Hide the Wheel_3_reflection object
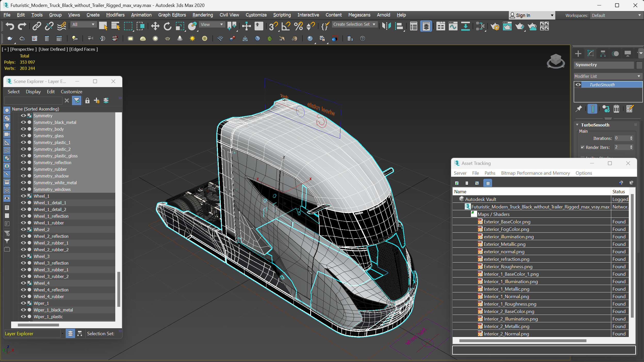 [x=23, y=263]
